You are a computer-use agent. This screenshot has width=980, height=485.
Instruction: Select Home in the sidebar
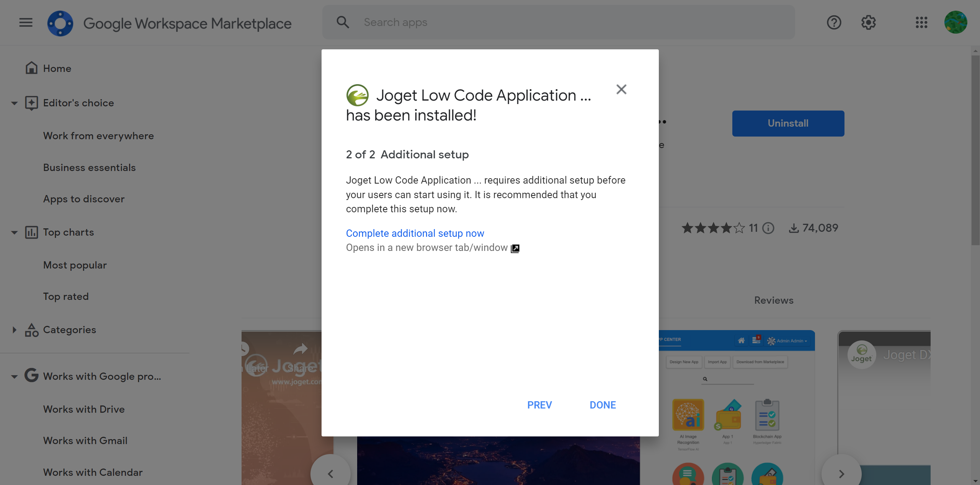pos(57,68)
